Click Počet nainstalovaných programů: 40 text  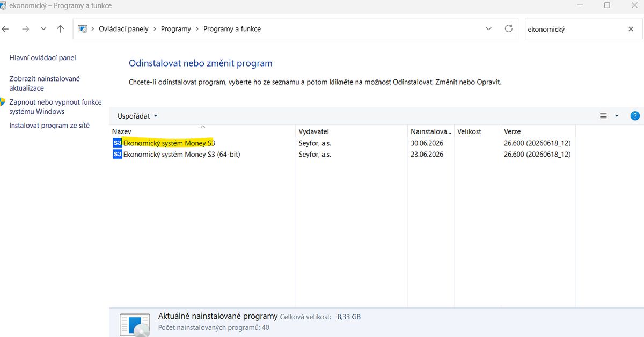[214, 327]
